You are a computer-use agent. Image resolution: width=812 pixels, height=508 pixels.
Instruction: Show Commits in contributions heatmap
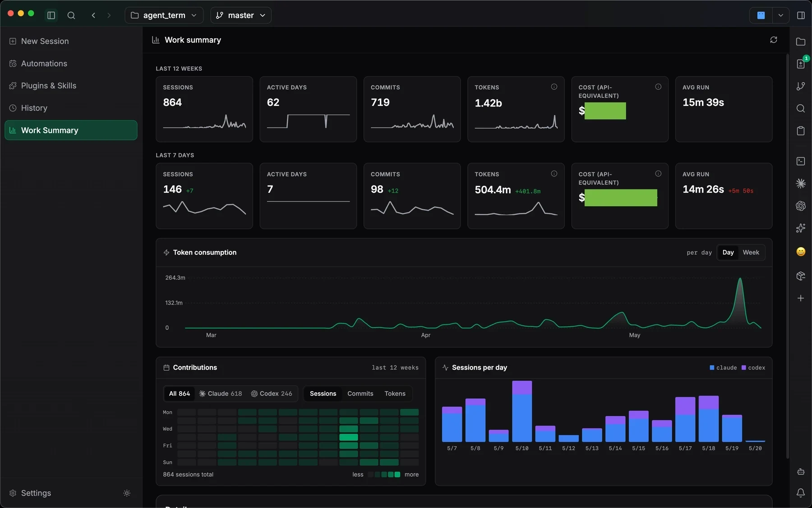[x=360, y=394]
